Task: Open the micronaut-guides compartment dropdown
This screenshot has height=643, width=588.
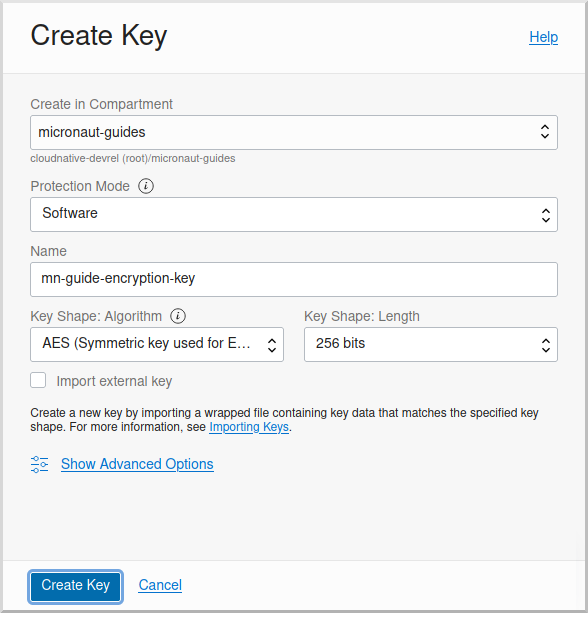Action: (x=294, y=132)
